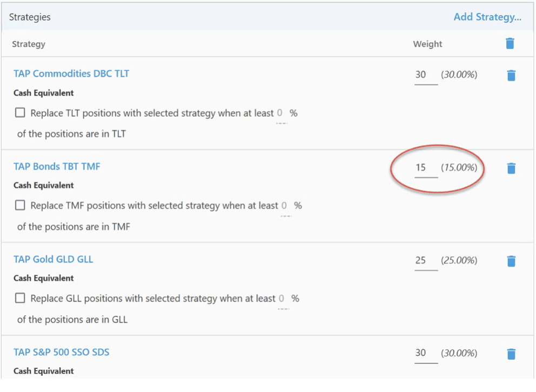Image resolution: width=536 pixels, height=392 pixels.
Task: Select the TMF percent threshold field
Action: coord(284,206)
